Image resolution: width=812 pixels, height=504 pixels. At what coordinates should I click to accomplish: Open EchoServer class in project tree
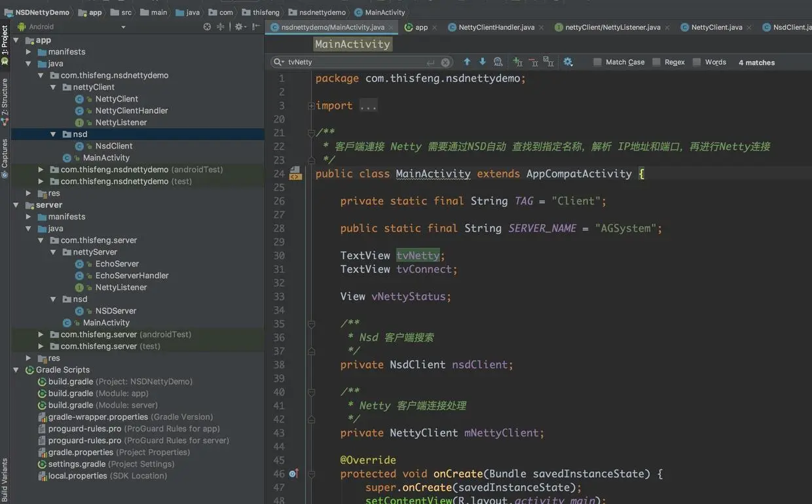[x=117, y=264]
